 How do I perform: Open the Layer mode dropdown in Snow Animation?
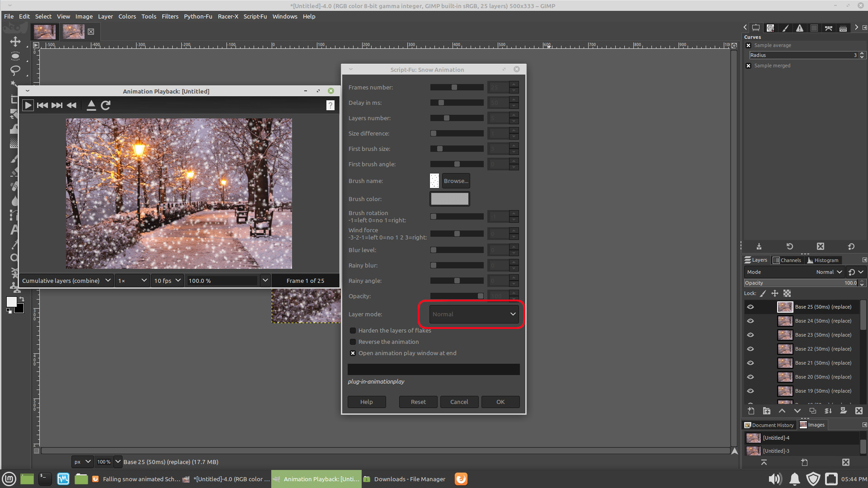(473, 314)
